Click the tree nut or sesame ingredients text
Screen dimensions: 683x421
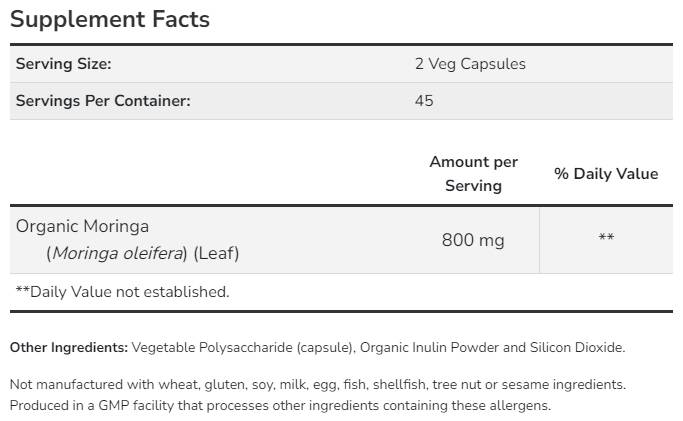tap(541, 385)
